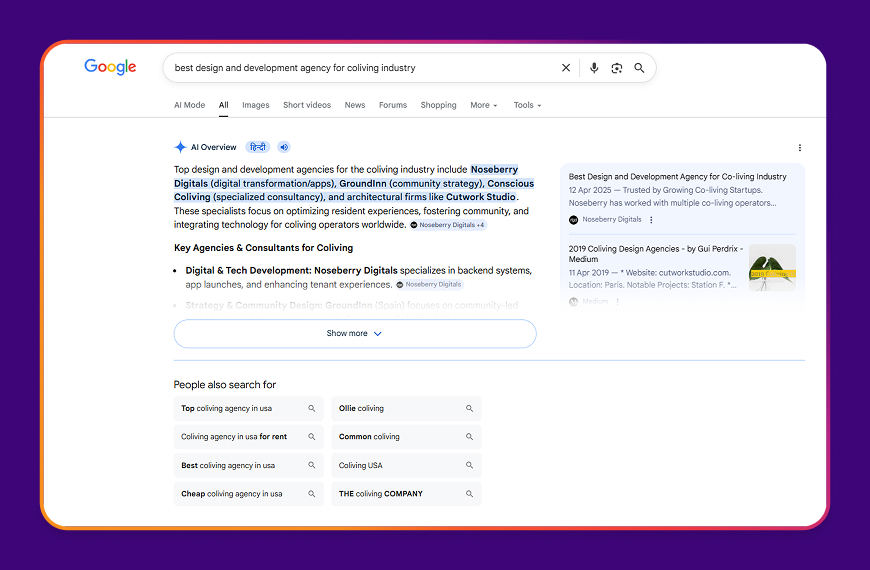Open the Short videos tab
The height and width of the screenshot is (570, 870).
click(307, 105)
